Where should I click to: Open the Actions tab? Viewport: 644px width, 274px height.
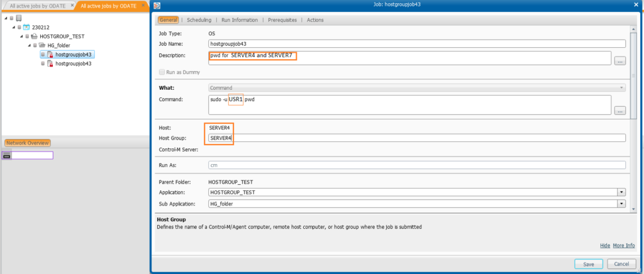(x=315, y=19)
